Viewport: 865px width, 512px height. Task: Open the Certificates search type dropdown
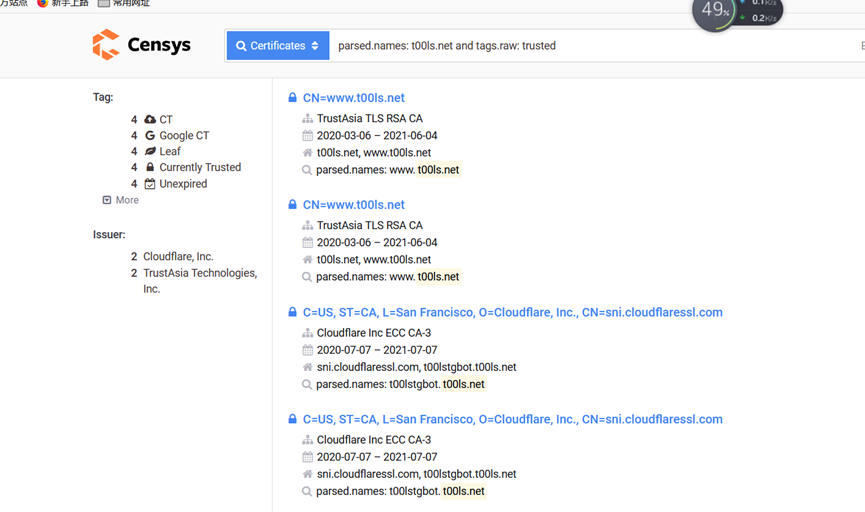coord(278,46)
